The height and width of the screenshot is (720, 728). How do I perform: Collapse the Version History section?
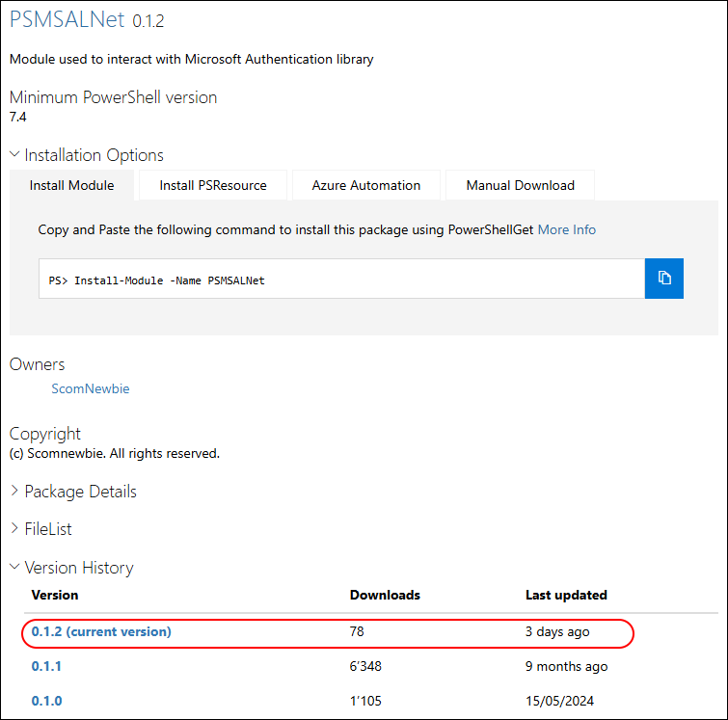click(x=71, y=568)
